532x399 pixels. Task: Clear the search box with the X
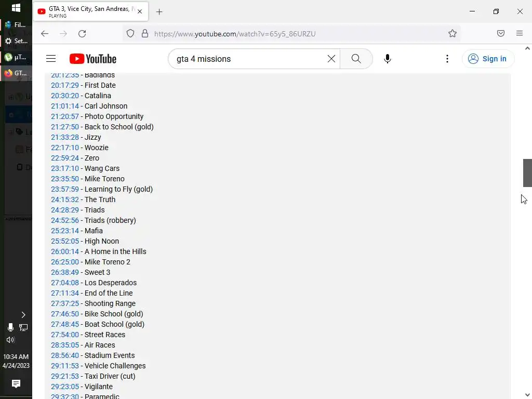tap(331, 59)
